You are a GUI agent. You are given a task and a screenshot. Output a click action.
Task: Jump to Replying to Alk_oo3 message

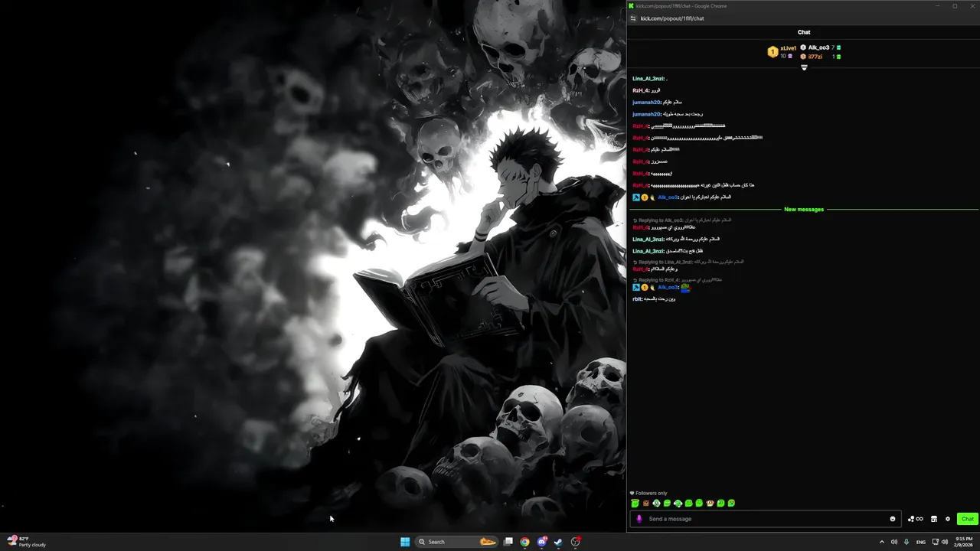click(681, 220)
